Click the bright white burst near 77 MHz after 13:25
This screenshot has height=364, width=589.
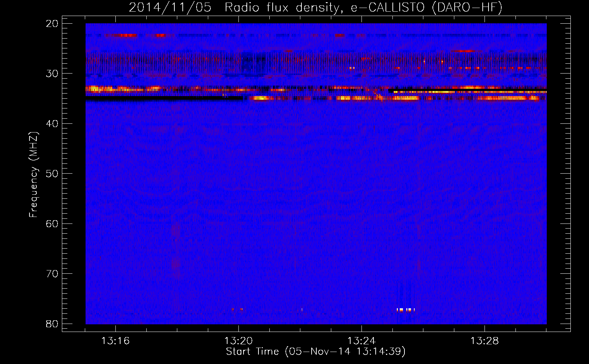[x=406, y=310]
